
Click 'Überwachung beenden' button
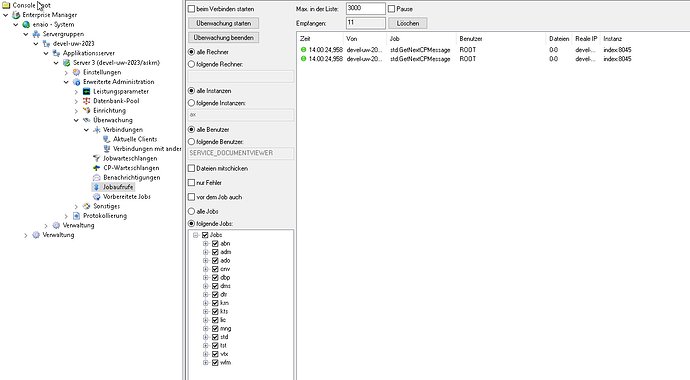[224, 37]
